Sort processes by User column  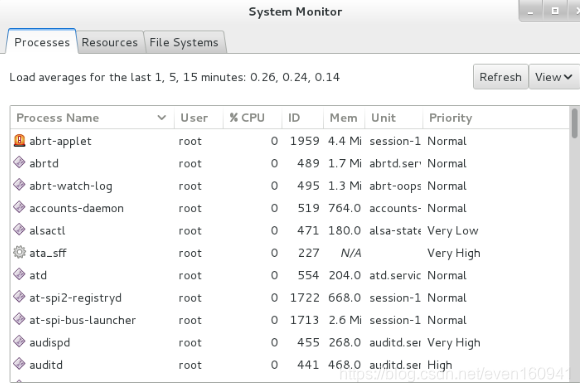click(199, 118)
